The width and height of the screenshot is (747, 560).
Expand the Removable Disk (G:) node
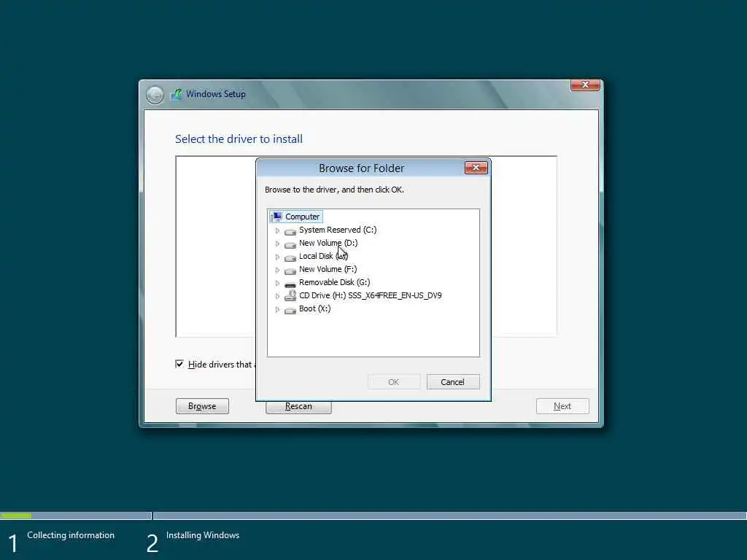tap(277, 283)
